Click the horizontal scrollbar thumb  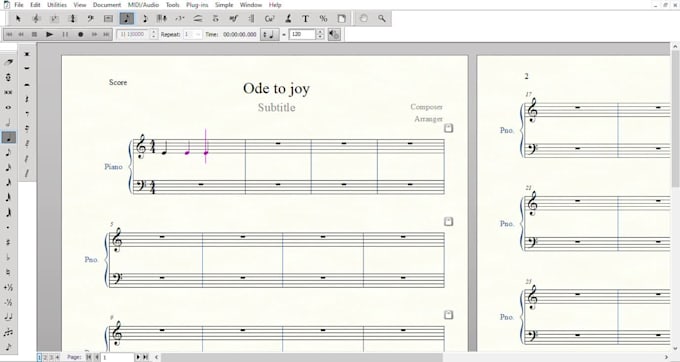coord(302,357)
